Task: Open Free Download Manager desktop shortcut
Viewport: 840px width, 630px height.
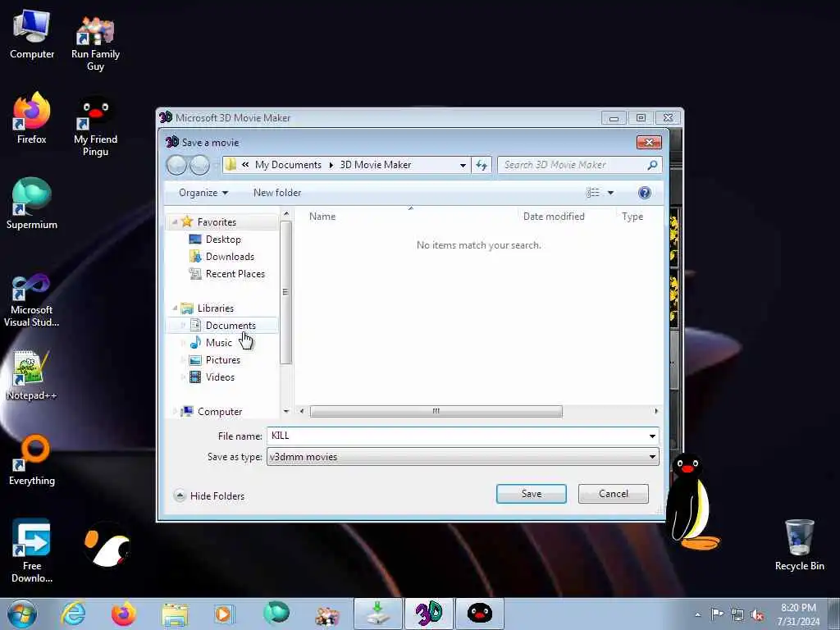Action: (32, 552)
